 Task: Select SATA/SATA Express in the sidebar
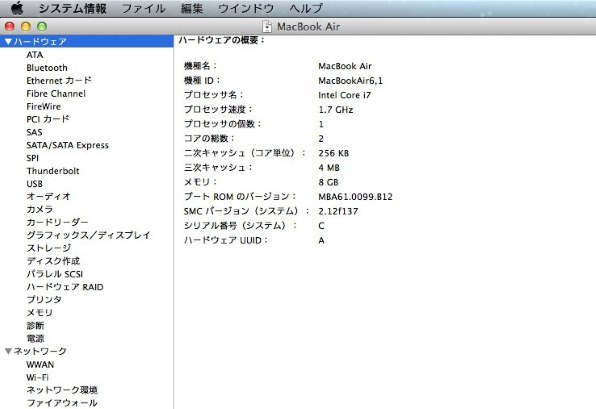tap(67, 145)
